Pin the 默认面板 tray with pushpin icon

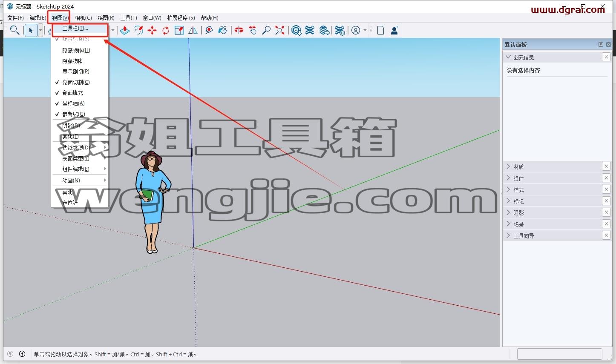pos(601,45)
